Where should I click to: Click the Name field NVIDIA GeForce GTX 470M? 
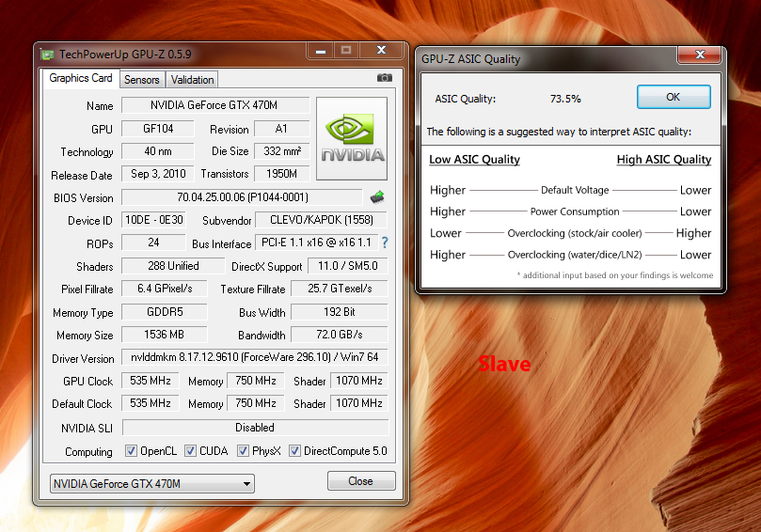coord(215,105)
